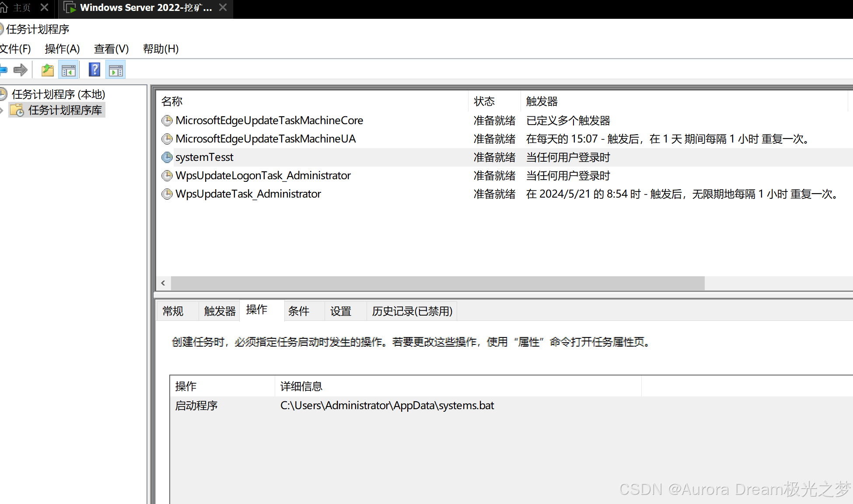Toggle the show/hide console tree icon
The image size is (853, 504).
pos(69,70)
